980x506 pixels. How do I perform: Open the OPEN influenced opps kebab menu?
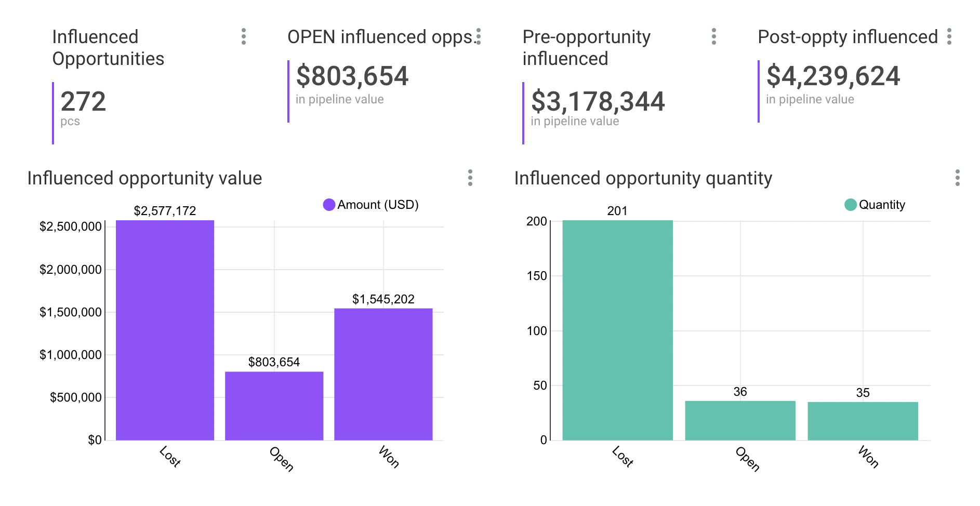479,37
